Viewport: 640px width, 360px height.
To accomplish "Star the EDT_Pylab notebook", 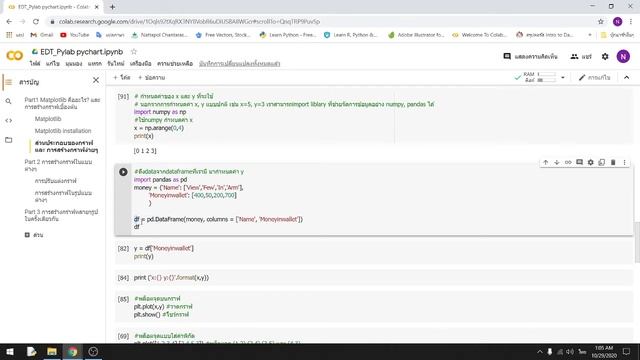I will [133, 52].
